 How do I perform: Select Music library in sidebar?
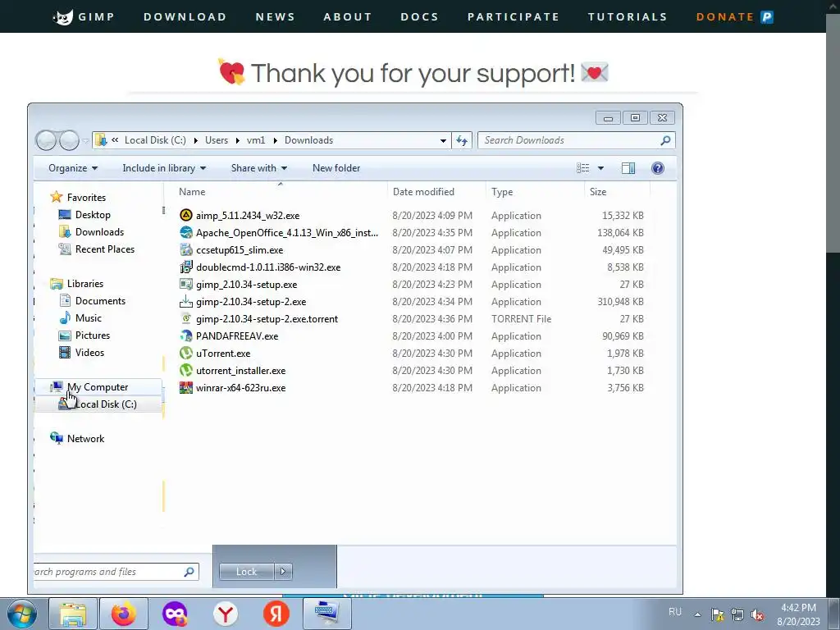pyautogui.click(x=89, y=318)
